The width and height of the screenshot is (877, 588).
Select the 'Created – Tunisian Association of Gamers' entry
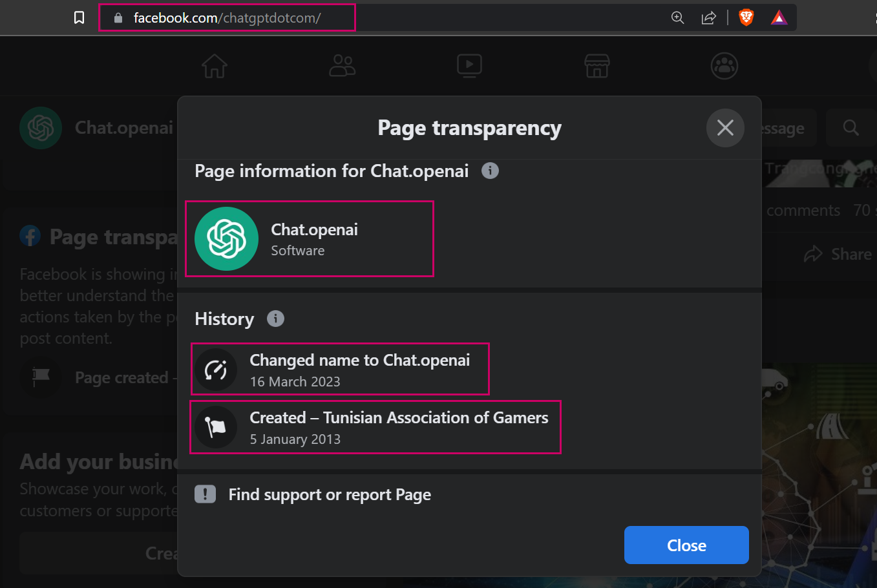pos(375,427)
